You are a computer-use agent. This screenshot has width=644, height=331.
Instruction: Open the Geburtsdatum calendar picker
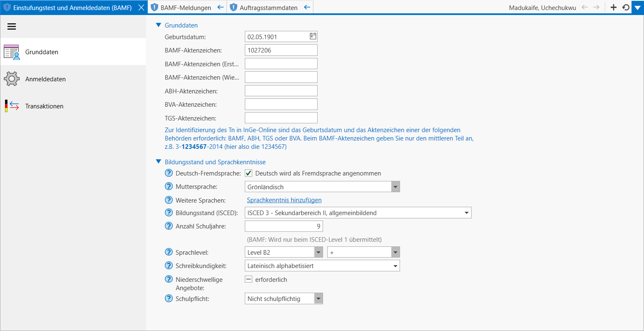[313, 36]
